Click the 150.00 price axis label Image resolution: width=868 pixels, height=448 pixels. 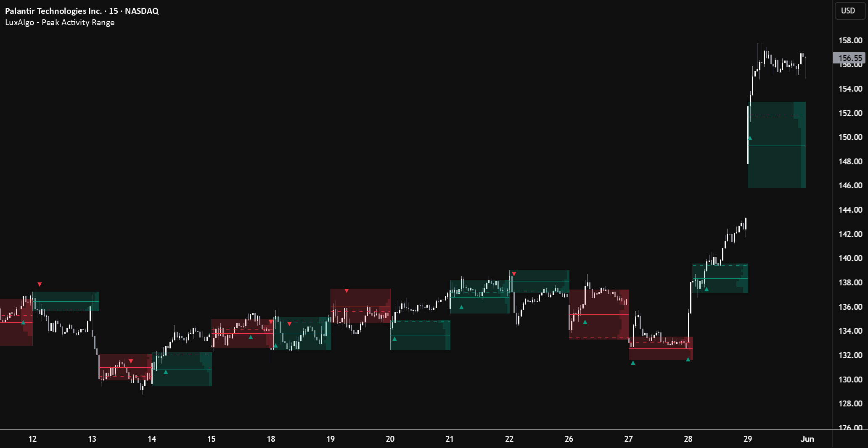[850, 137]
